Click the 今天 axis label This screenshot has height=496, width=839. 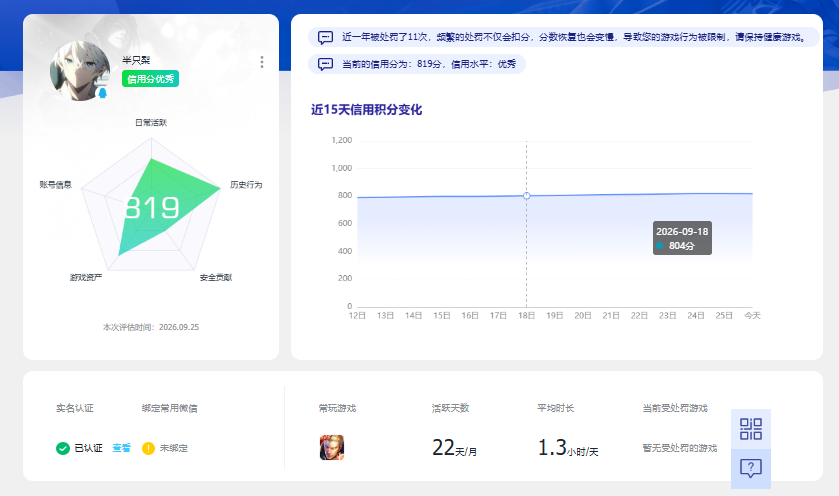[x=752, y=316]
